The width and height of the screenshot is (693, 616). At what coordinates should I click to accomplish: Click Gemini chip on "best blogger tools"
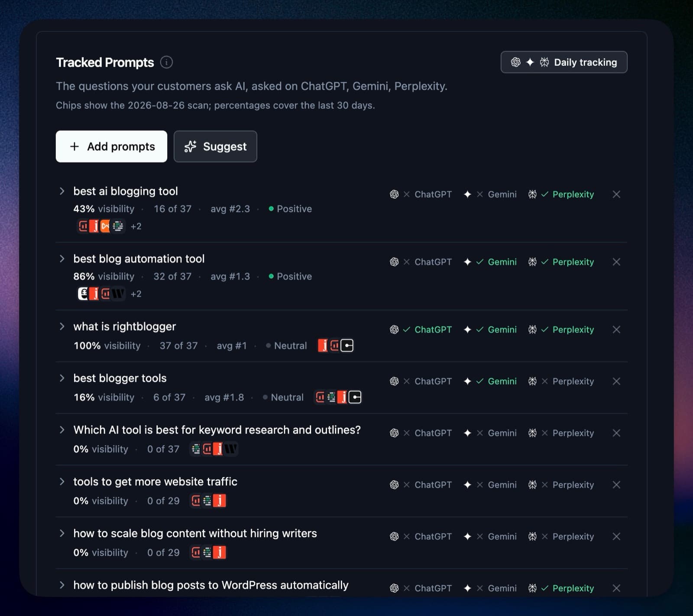(x=490, y=381)
